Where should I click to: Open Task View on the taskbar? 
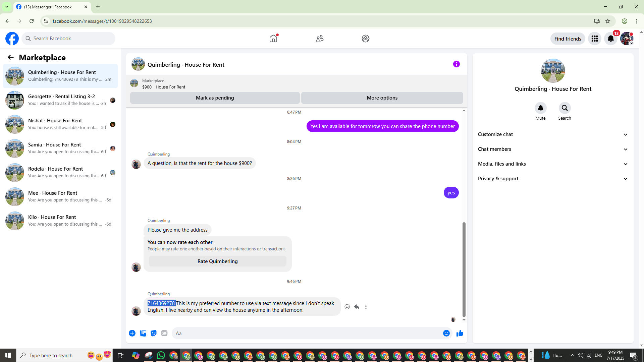tap(121, 355)
